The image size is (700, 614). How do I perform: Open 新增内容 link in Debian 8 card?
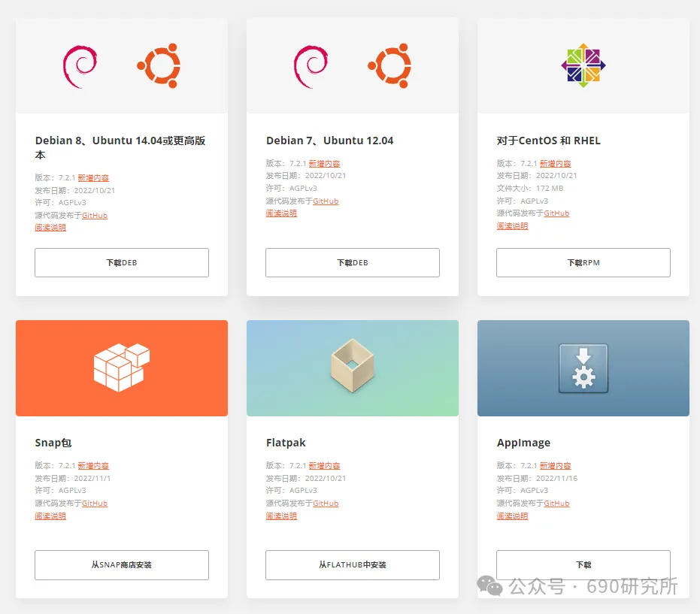(93, 178)
